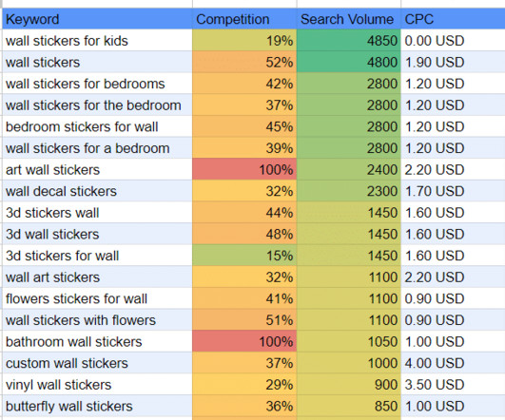Select the Keyword header cell

tap(97, 19)
